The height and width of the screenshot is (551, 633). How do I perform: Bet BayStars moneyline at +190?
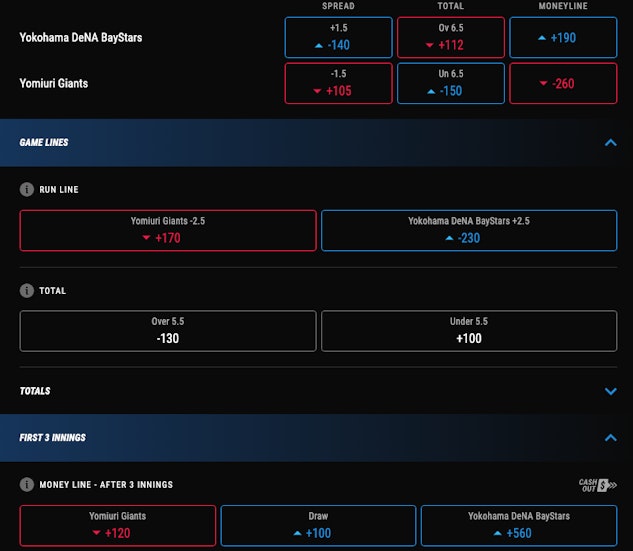coord(563,37)
